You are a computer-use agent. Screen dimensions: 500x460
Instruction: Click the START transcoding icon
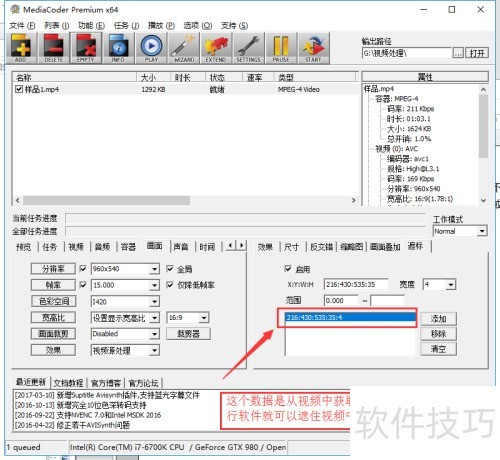(x=313, y=48)
